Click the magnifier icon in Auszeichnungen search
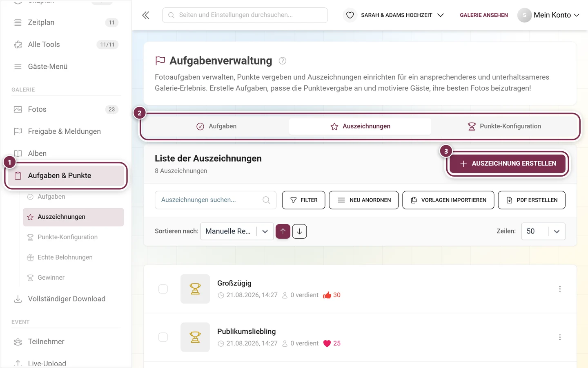Image resolution: width=588 pixels, height=368 pixels. (x=266, y=200)
